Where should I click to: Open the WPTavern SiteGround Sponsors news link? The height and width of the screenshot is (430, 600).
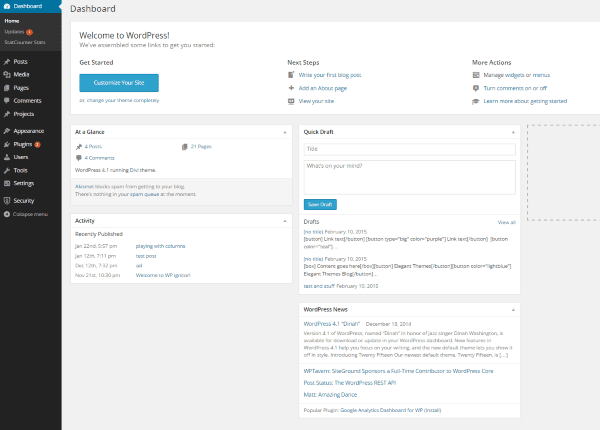pyautogui.click(x=398, y=371)
